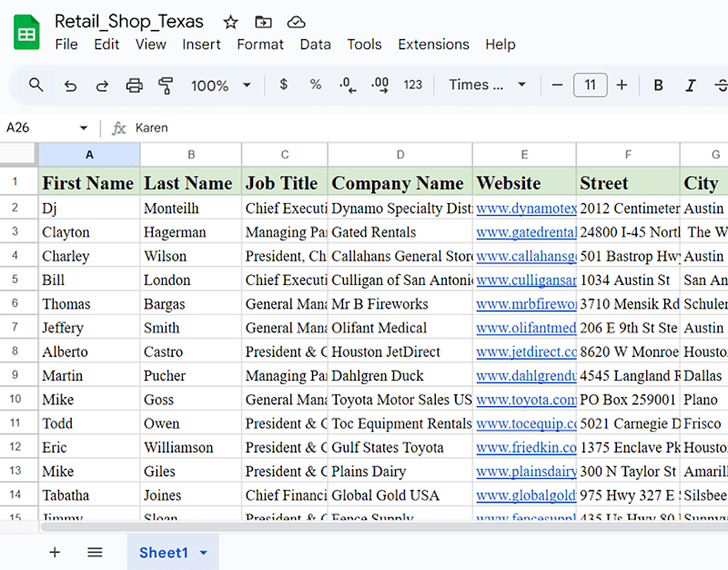
Task: Decrease font size with minus button
Action: (x=557, y=85)
